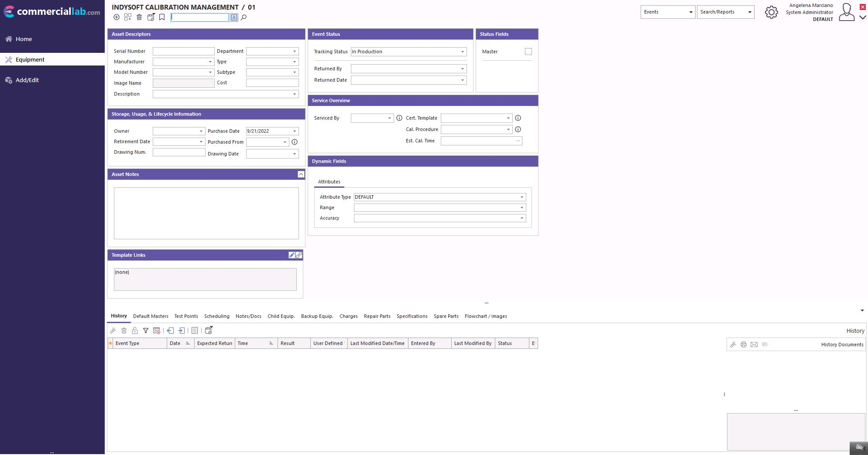Click the trash icon in the top toolbar
The image size is (868, 455).
pos(139,17)
